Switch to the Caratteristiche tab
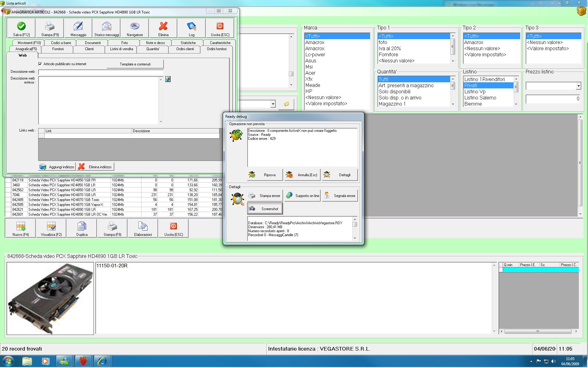Image resolution: width=588 pixels, height=368 pixels. 220,43
